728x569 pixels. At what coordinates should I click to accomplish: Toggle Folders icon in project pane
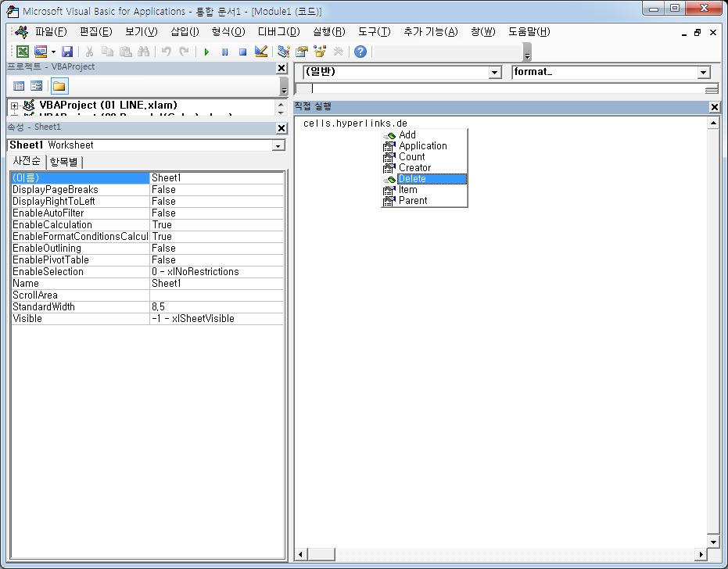tap(59, 86)
